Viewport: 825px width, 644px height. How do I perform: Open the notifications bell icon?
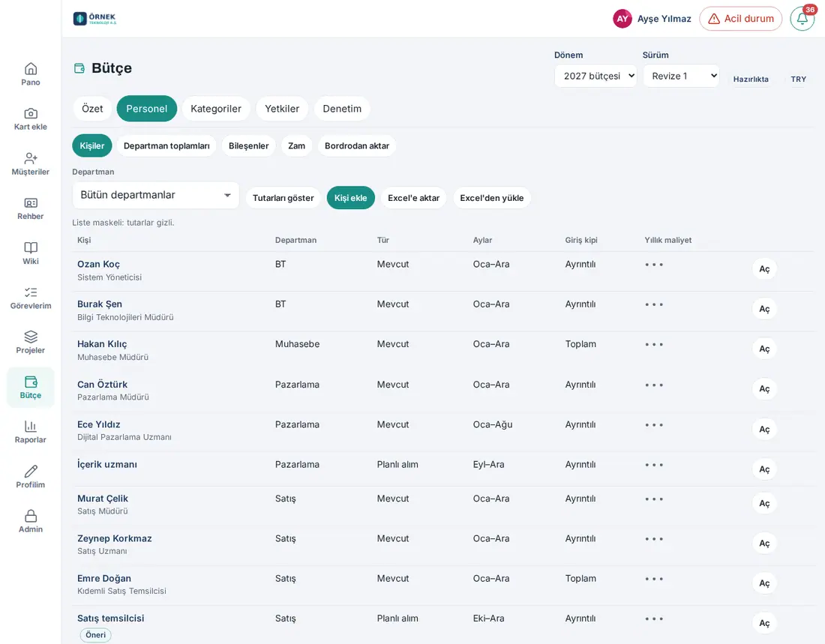click(x=802, y=19)
